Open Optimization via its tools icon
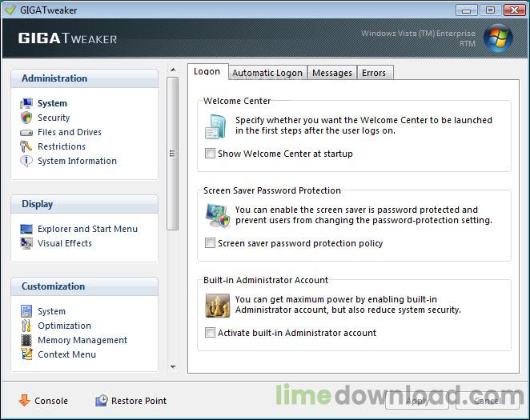The height and width of the screenshot is (420, 530). click(x=26, y=326)
